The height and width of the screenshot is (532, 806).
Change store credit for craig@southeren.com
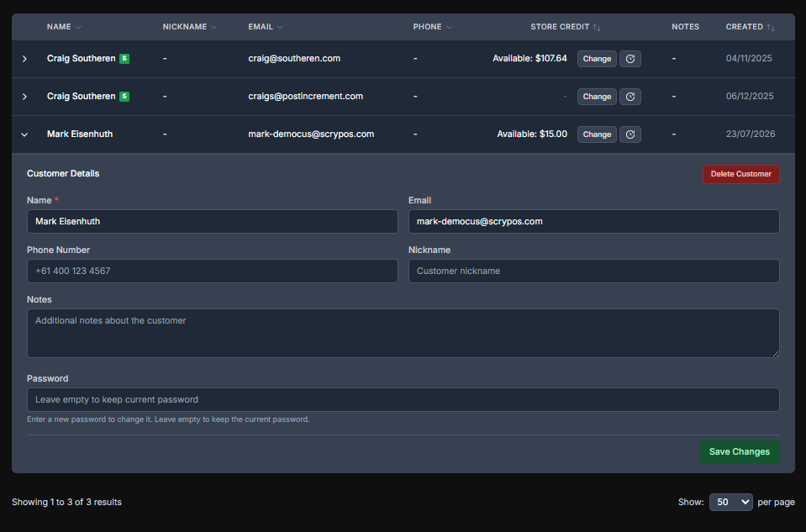[597, 59]
